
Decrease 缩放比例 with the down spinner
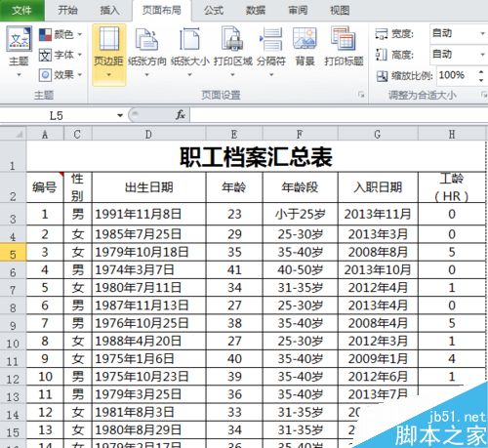481,80
